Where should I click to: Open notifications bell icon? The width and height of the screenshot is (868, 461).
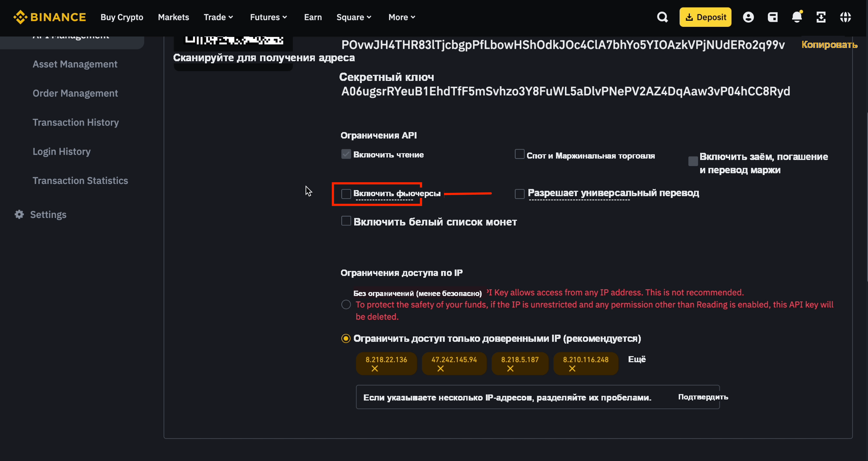click(797, 17)
